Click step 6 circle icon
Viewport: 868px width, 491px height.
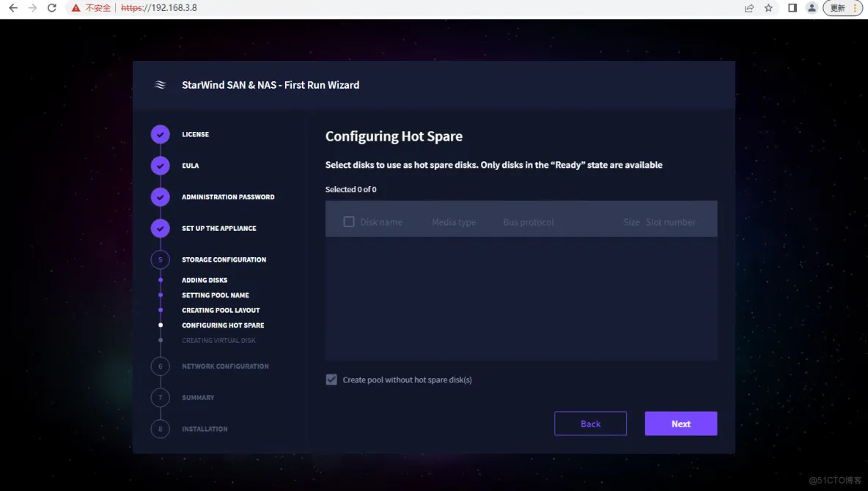160,366
